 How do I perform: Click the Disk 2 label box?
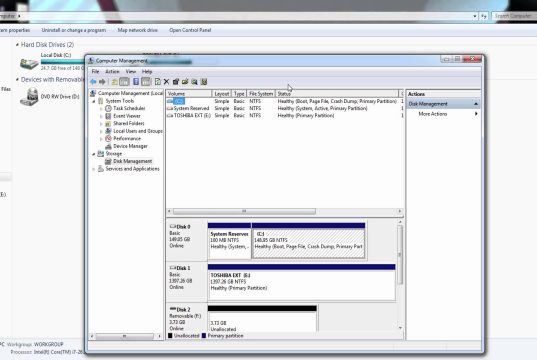click(186, 319)
